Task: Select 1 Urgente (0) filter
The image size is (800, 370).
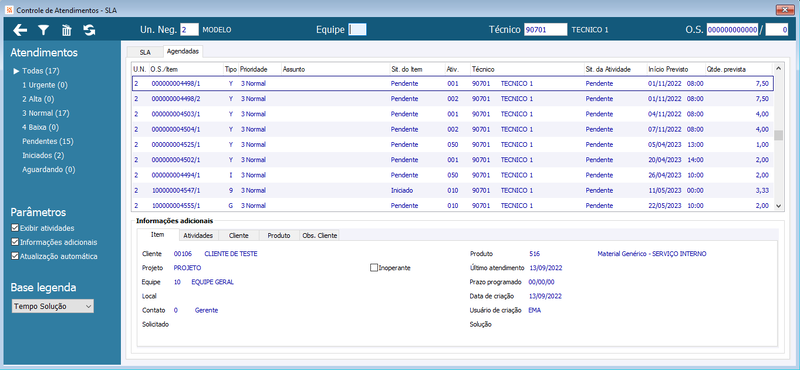Action: pos(45,85)
